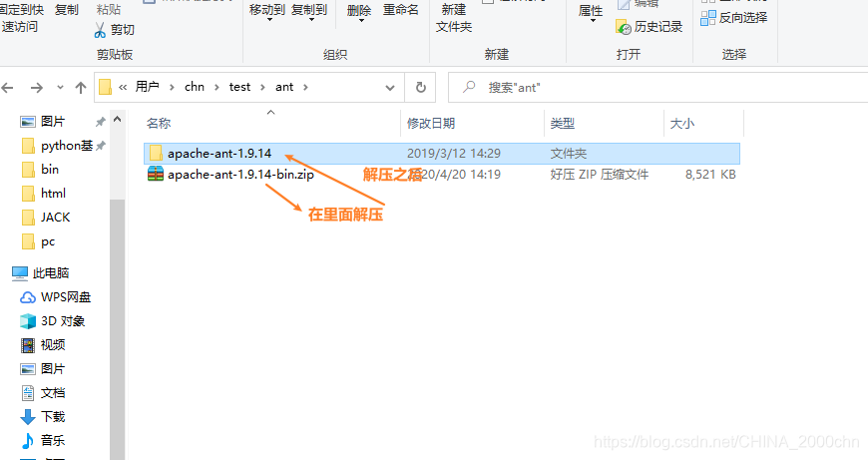This screenshot has height=460, width=868.
Task: Click the navigation pane scrollbar thumb
Action: click(117, 329)
